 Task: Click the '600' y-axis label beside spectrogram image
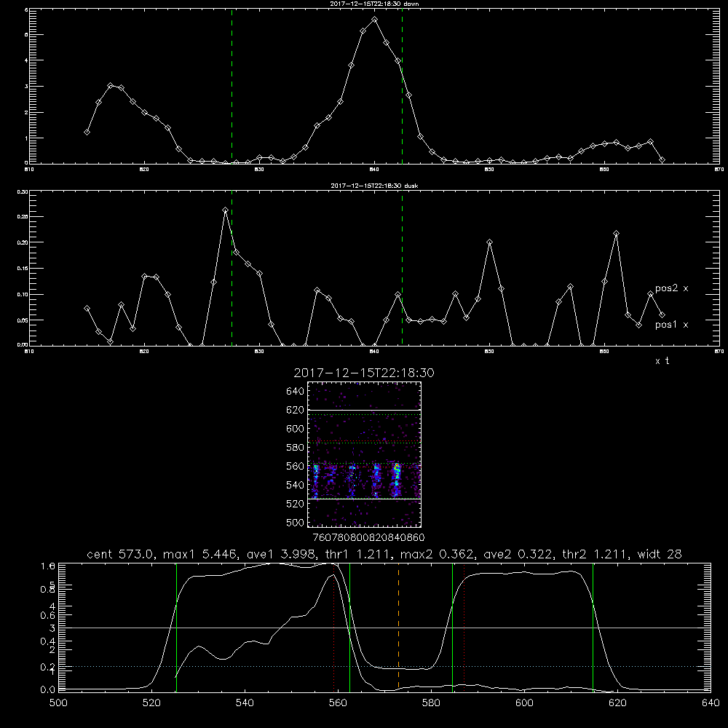pyautogui.click(x=296, y=429)
